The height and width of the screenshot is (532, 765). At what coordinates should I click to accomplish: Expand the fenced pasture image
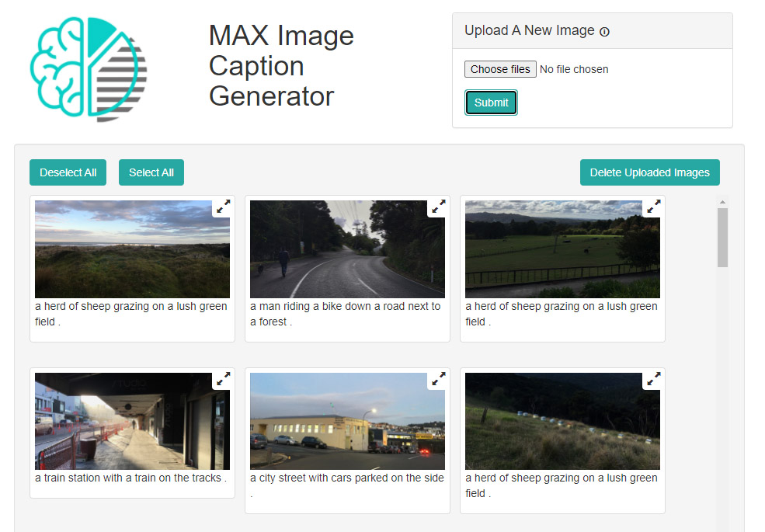point(654,207)
